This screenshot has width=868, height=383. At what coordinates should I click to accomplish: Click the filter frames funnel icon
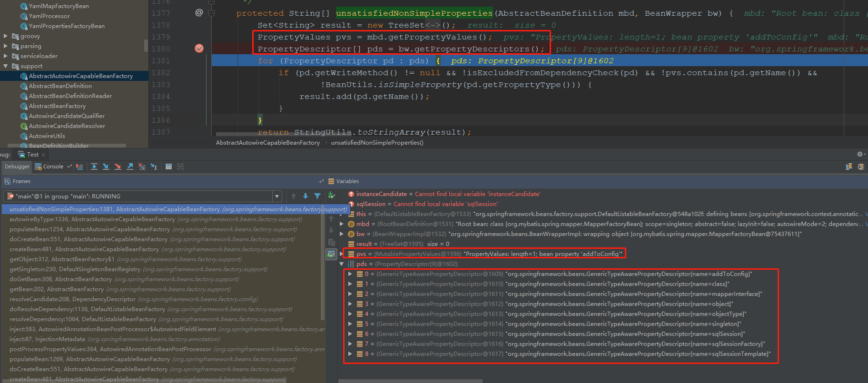pyautogui.click(x=317, y=196)
